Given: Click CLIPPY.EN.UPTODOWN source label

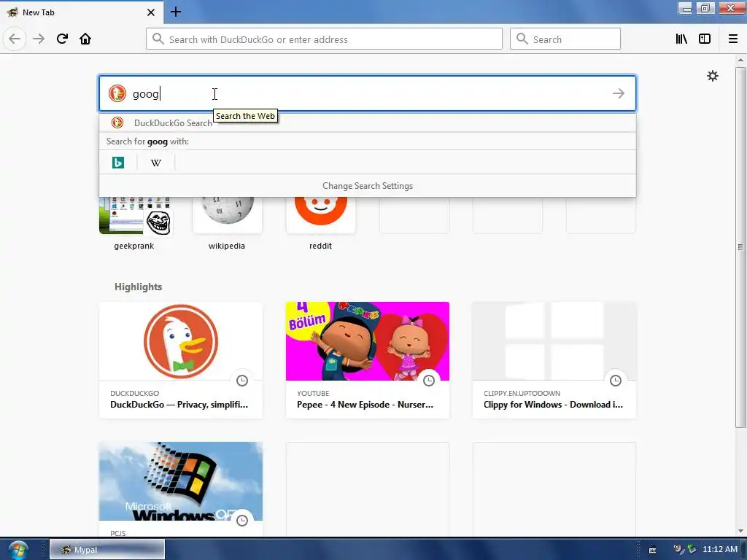Looking at the screenshot, I should point(522,393).
